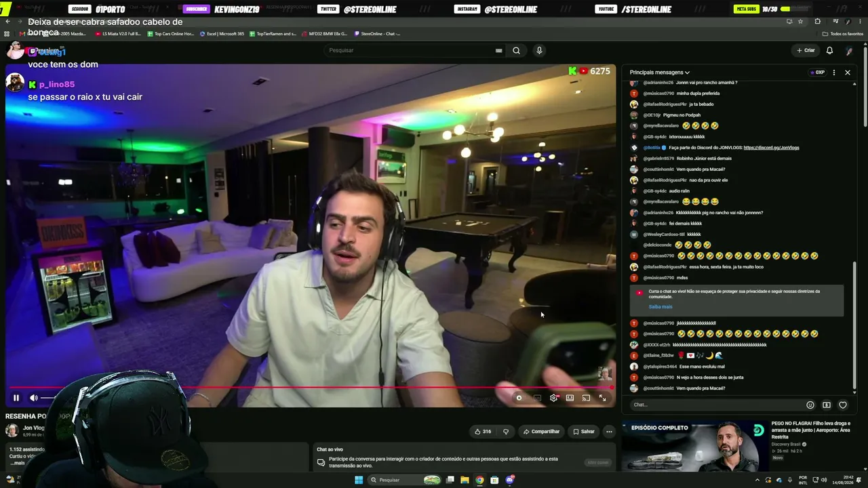Open the Chrome three-dot menu
This screenshot has width=868, height=488.
point(861,21)
